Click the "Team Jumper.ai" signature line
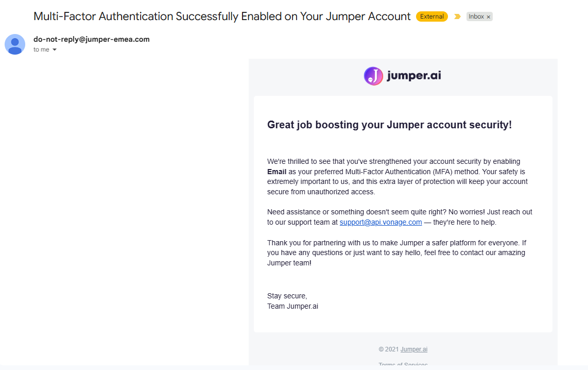This screenshot has height=370, width=588. [x=292, y=306]
